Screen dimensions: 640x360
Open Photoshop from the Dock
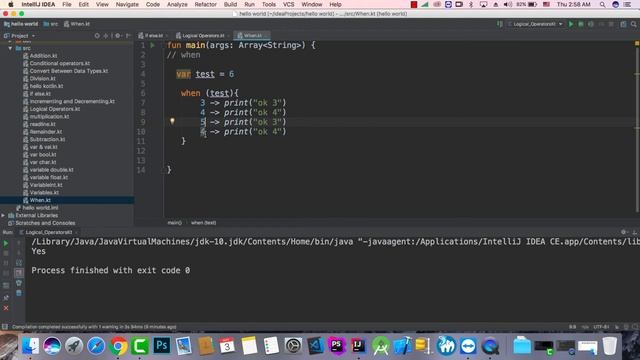point(162,346)
